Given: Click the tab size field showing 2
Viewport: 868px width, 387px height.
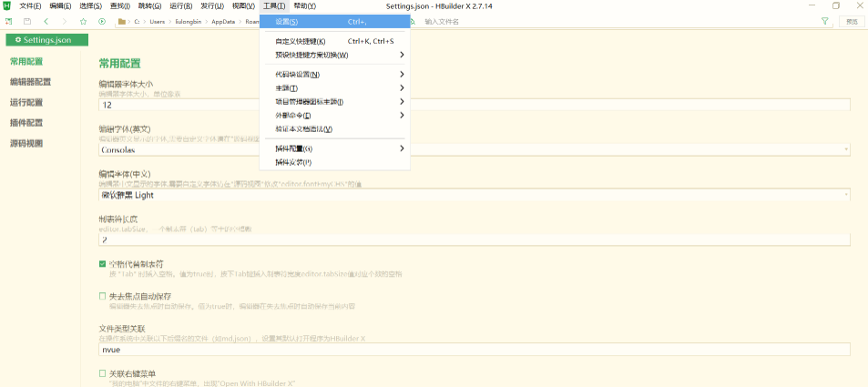Looking at the screenshot, I should click(475, 239).
